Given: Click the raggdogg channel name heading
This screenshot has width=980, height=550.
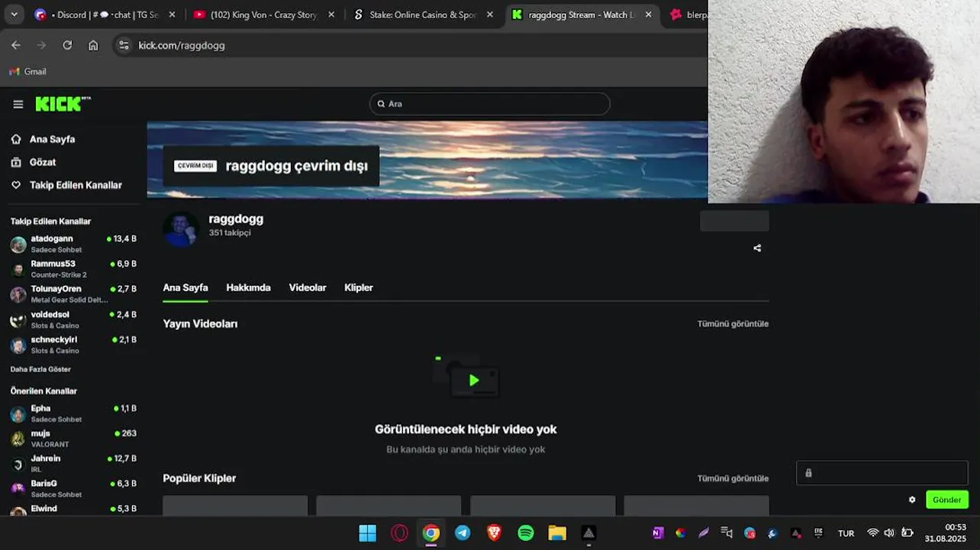Looking at the screenshot, I should tap(236, 219).
